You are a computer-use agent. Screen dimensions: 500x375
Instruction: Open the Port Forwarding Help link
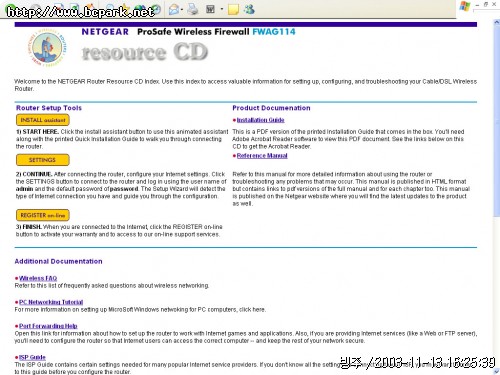click(x=48, y=326)
